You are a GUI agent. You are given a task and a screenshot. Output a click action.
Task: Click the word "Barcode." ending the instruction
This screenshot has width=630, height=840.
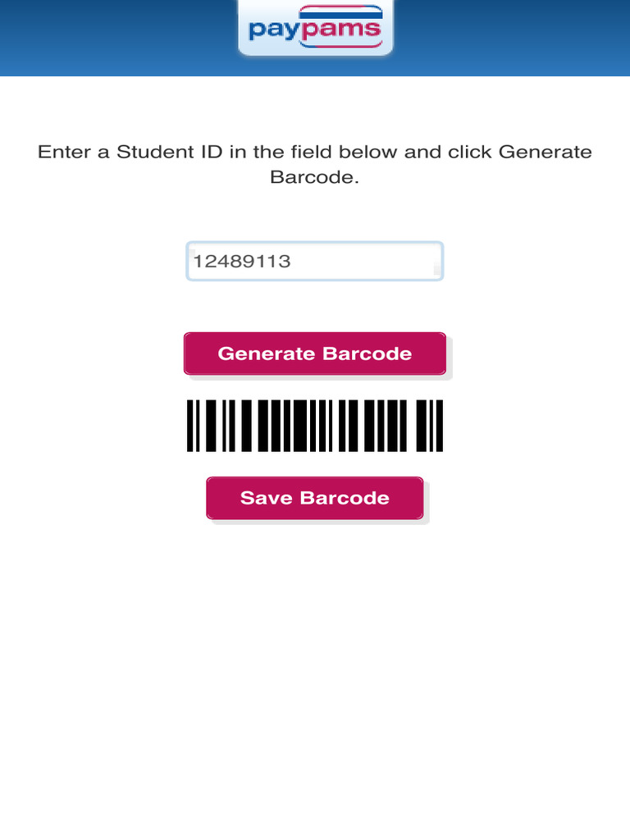[315, 177]
